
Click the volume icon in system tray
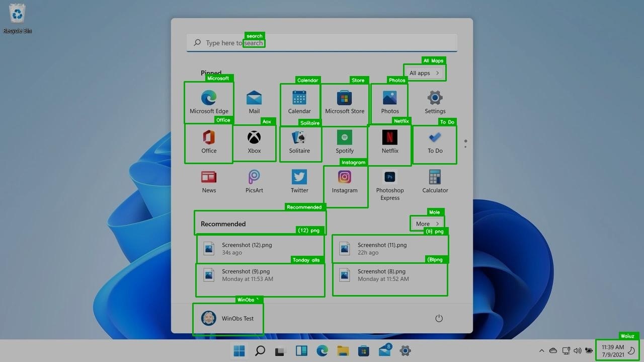click(x=577, y=351)
